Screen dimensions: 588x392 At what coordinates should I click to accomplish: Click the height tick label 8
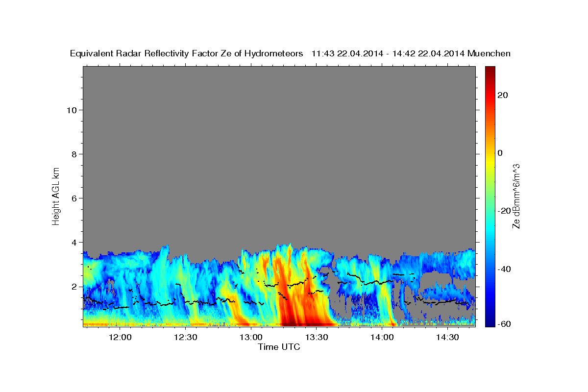tap(74, 154)
